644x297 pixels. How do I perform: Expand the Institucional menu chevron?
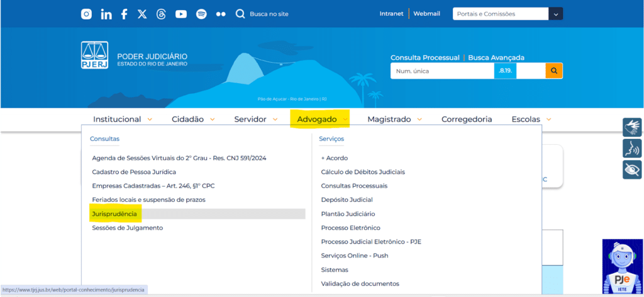click(150, 119)
